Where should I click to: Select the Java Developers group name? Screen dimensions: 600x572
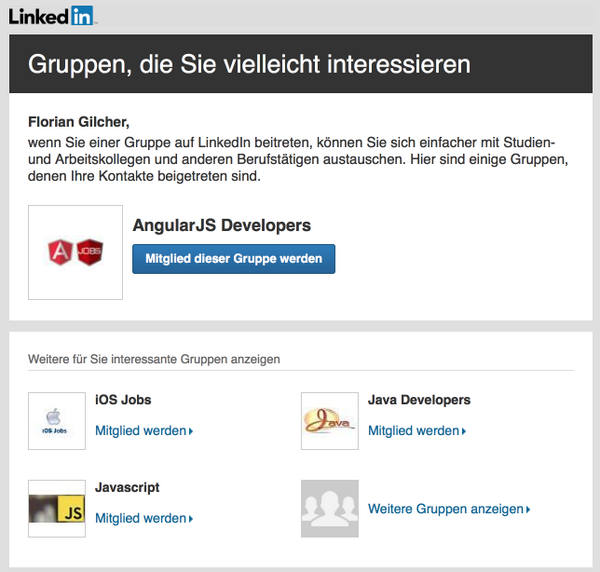tap(419, 400)
